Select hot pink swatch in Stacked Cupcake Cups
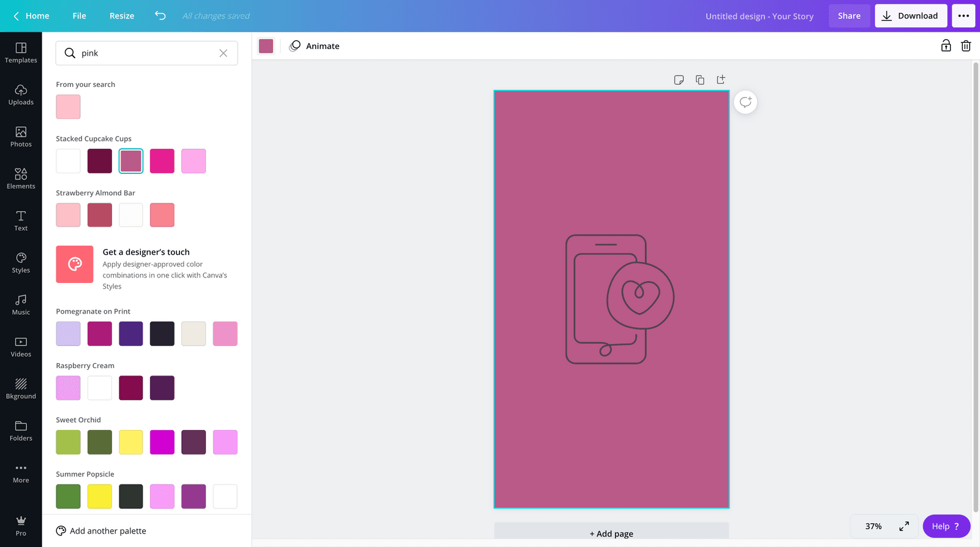The image size is (980, 547). tap(162, 161)
